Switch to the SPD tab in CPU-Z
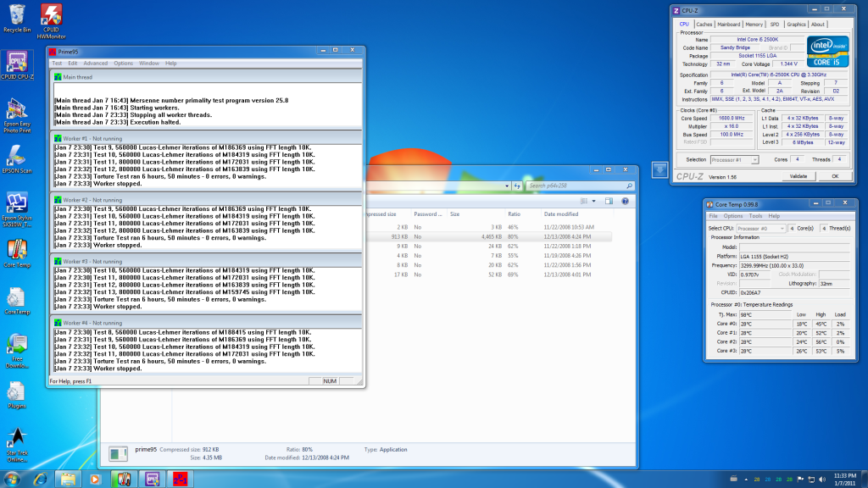The height and width of the screenshot is (488, 868). point(775,25)
